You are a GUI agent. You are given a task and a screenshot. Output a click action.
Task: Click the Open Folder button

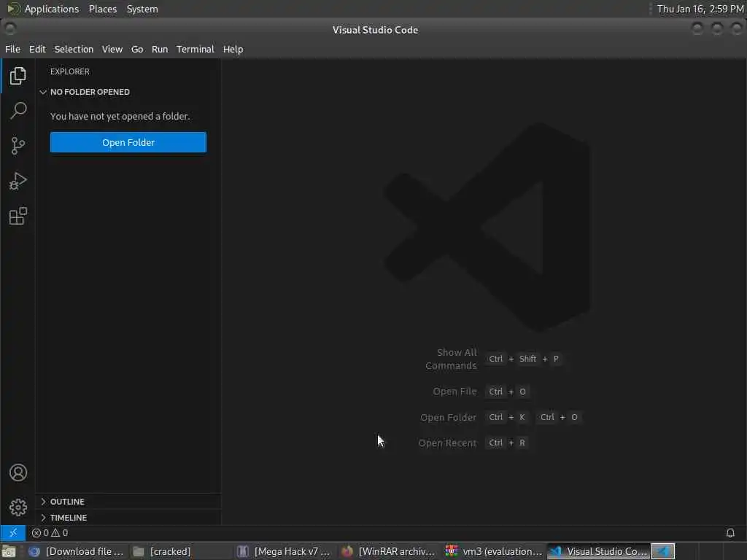128,142
